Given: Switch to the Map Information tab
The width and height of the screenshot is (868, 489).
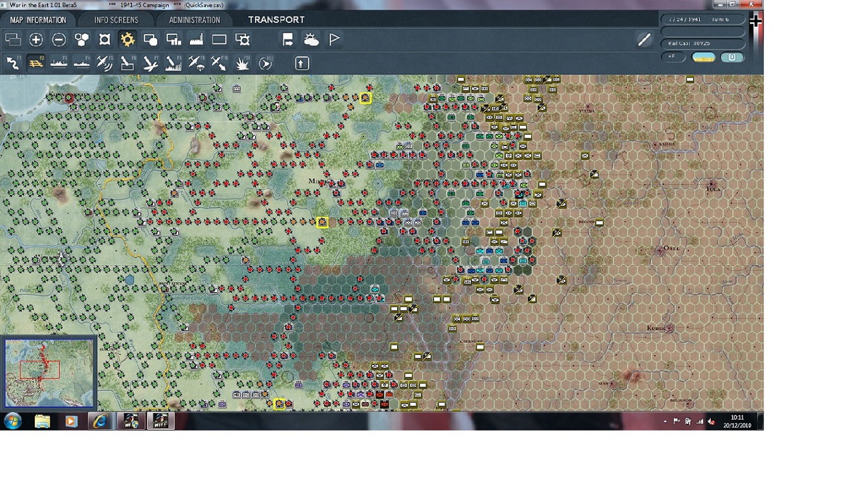Looking at the screenshot, I should 38,20.
